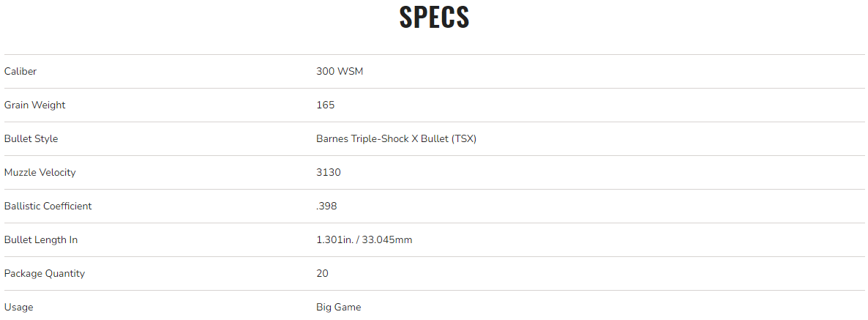Click the Ballistic Coefficient label
Image resolution: width=868 pixels, height=320 pixels.
coord(48,206)
